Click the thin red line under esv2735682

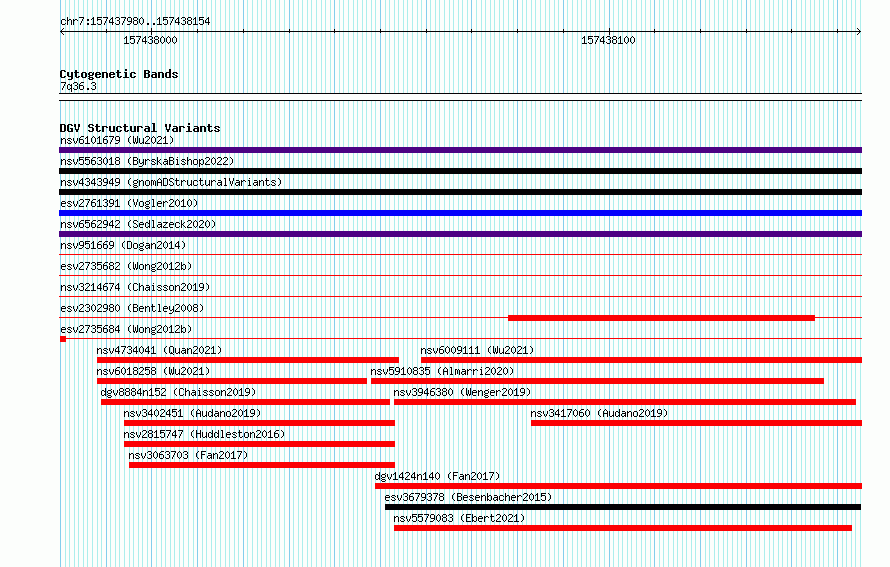click(x=460, y=276)
